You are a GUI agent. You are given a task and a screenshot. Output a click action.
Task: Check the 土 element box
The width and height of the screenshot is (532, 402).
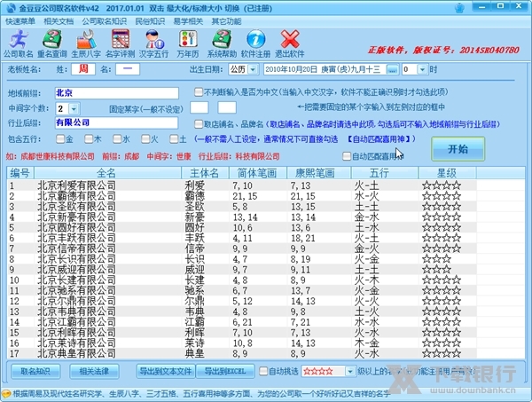point(174,138)
